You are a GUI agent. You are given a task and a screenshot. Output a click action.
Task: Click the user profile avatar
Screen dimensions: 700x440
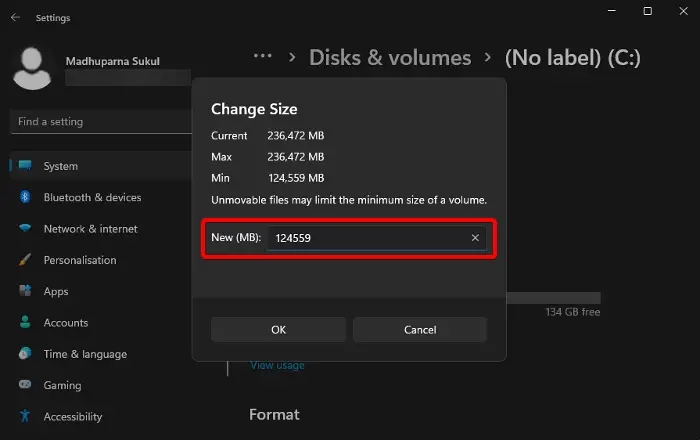coord(32,68)
